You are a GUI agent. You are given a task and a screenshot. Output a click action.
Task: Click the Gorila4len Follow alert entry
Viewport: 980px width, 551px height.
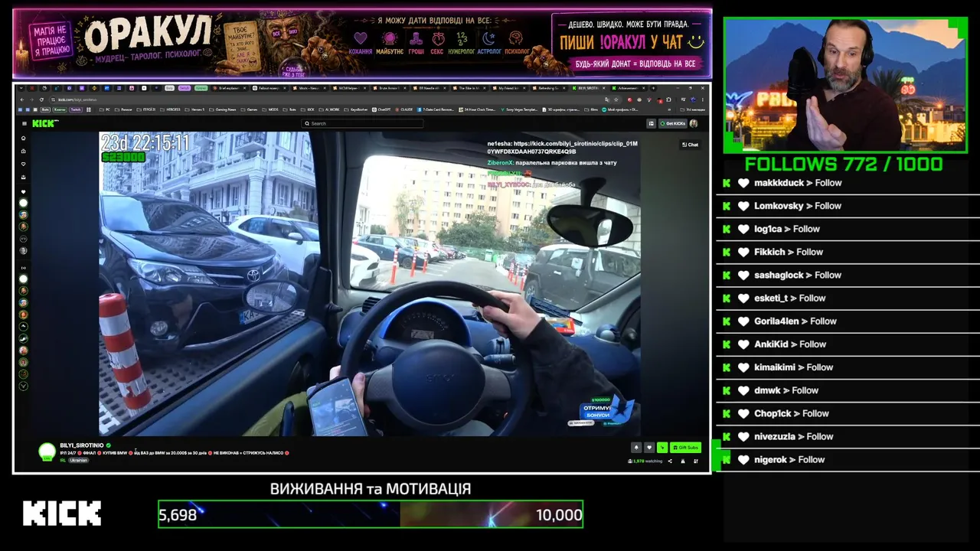click(848, 321)
